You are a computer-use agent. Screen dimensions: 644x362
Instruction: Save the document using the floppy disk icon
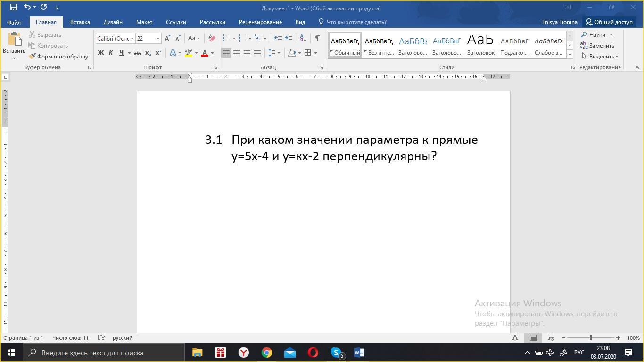click(13, 7)
